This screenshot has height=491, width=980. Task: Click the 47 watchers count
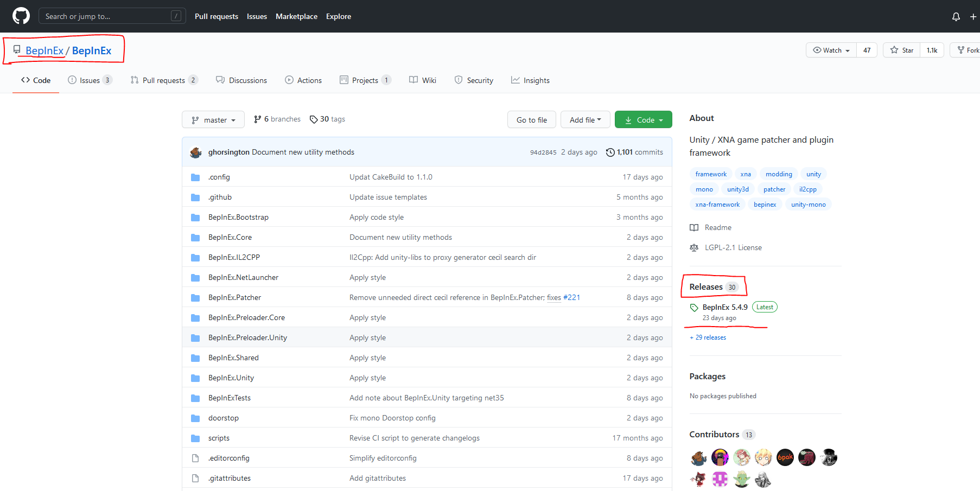(x=867, y=50)
